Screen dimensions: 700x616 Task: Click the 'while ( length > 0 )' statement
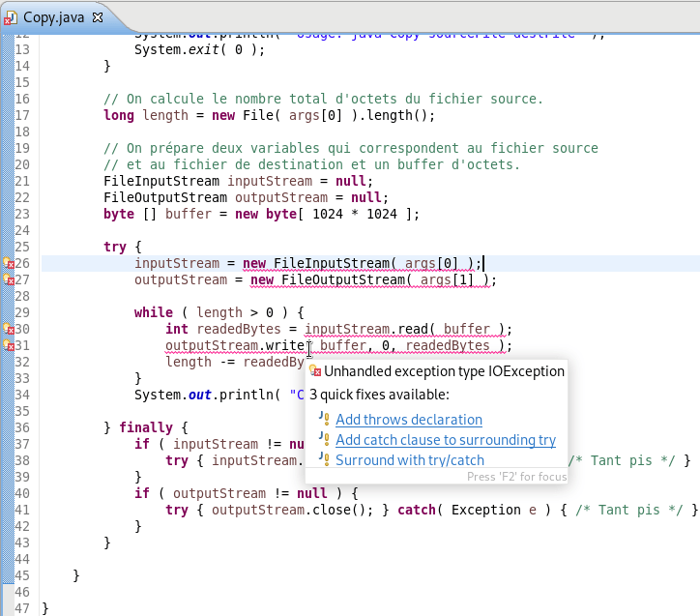(219, 312)
